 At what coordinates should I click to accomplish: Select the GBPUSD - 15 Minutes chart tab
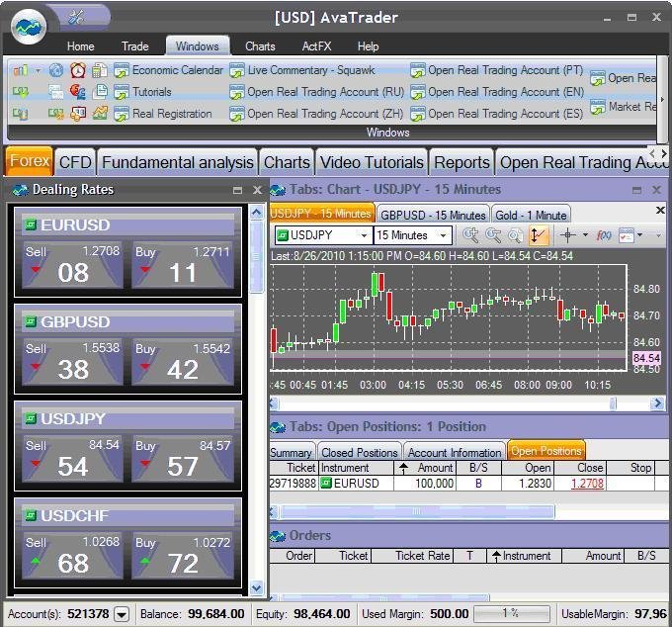[x=433, y=215]
